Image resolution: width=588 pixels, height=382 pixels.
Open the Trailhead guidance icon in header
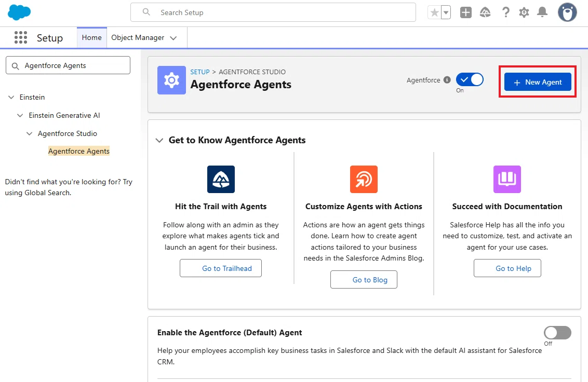pyautogui.click(x=485, y=13)
